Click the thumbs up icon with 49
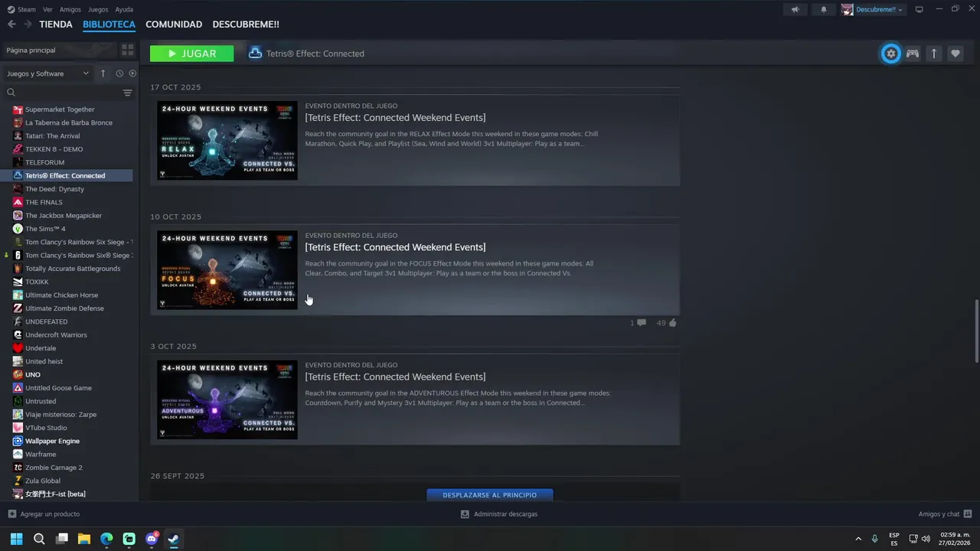This screenshot has width=980, height=551. pyautogui.click(x=672, y=323)
